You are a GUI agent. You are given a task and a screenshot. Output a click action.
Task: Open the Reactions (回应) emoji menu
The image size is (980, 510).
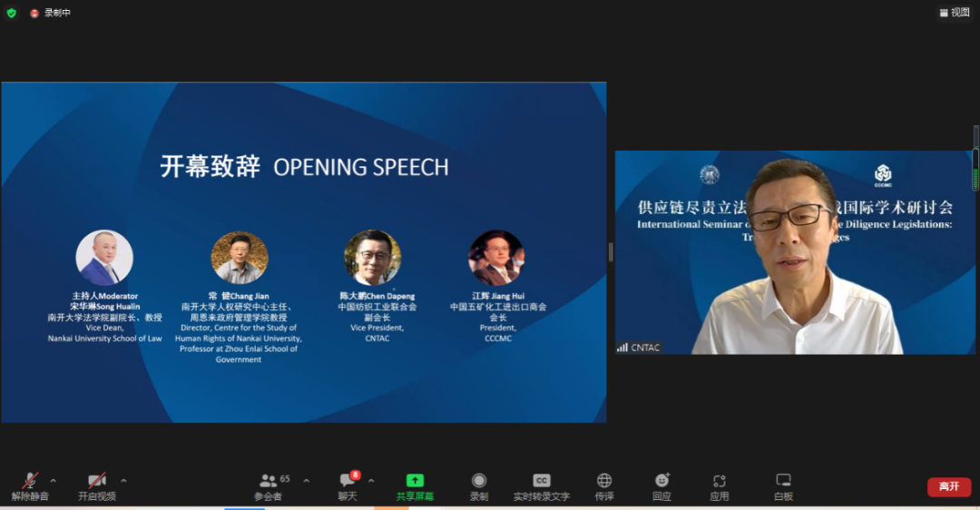[x=661, y=481]
